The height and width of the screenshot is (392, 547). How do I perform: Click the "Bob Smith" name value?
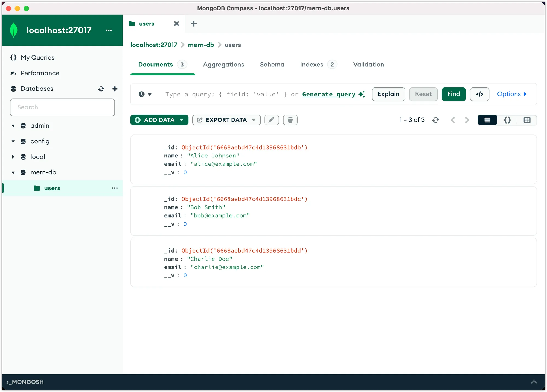pos(206,207)
